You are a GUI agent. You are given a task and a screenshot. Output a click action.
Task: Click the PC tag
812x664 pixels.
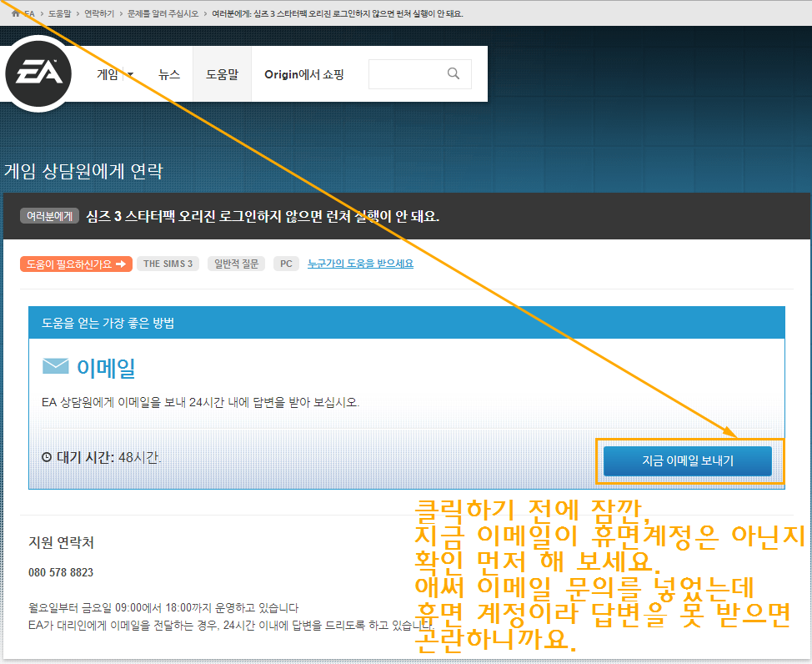287,264
